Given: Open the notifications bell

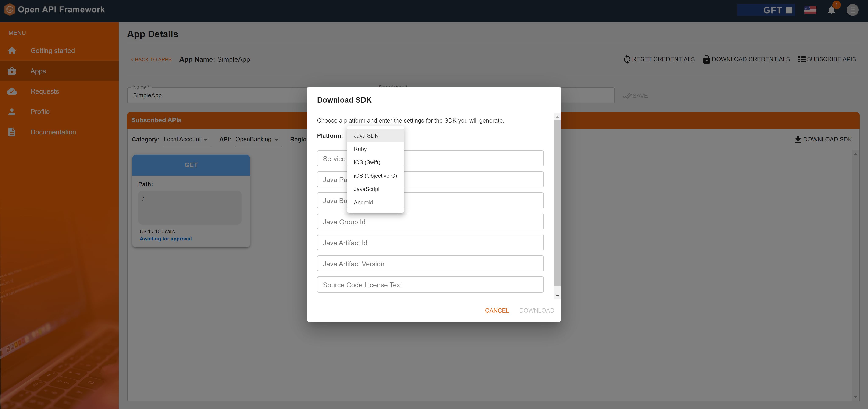Looking at the screenshot, I should (832, 10).
